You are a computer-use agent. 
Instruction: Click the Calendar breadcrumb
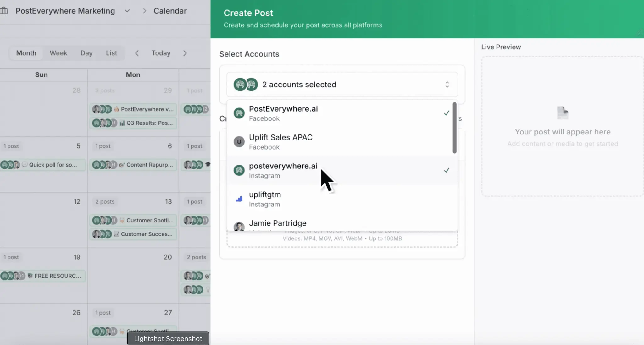[x=170, y=11]
